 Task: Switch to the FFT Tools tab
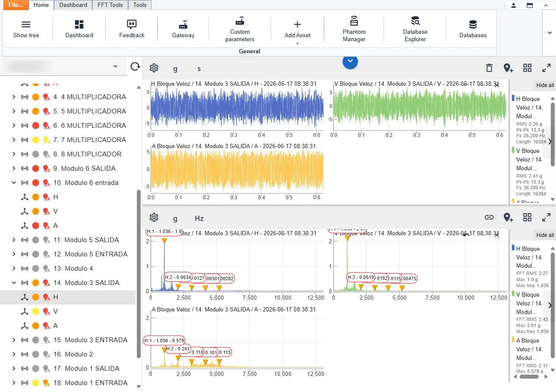click(110, 5)
